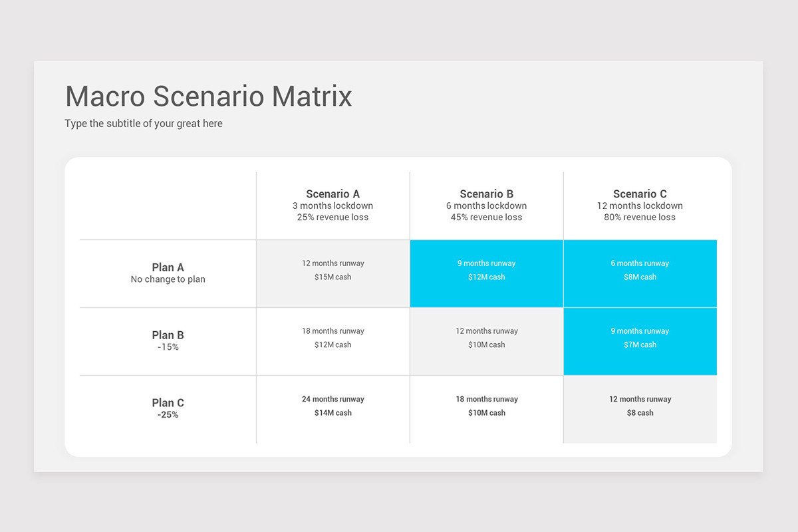This screenshot has height=532, width=798.
Task: Click the Plan C row label
Action: [x=168, y=409]
